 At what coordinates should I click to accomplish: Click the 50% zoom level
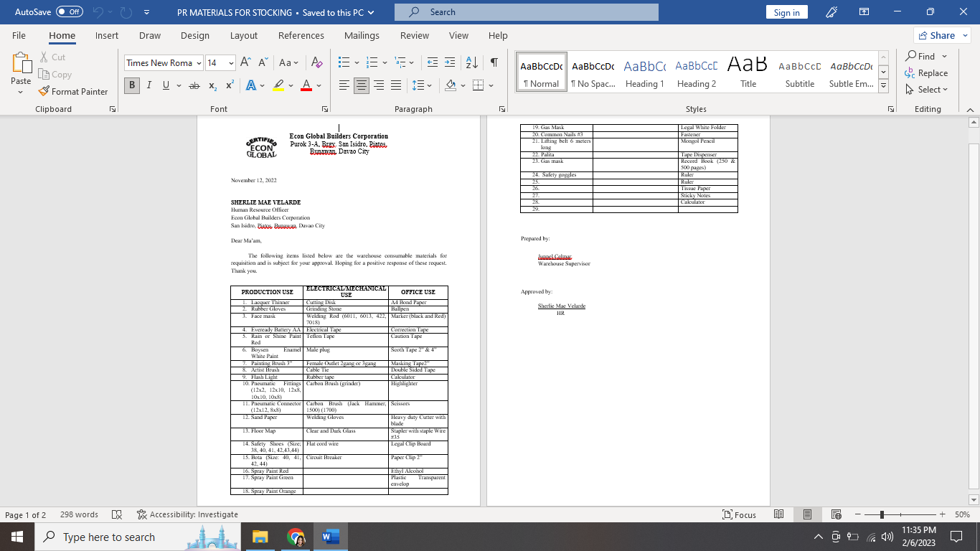(x=962, y=515)
